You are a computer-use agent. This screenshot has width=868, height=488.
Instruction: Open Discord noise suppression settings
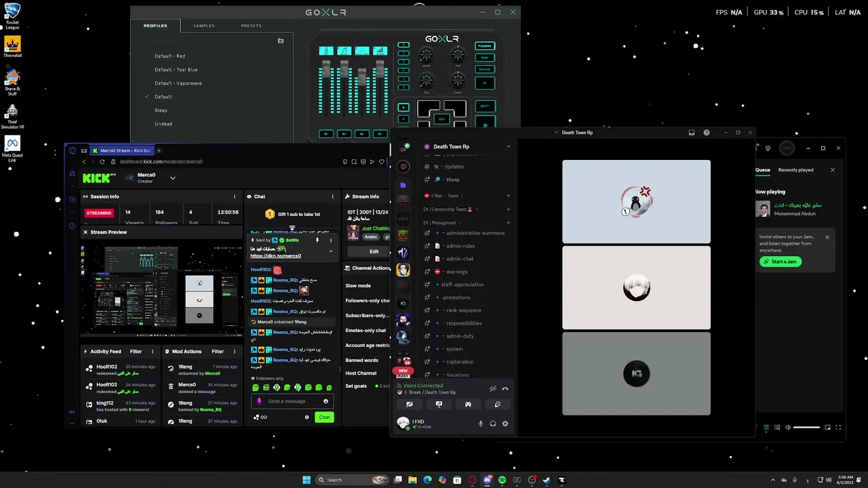pyautogui.click(x=493, y=389)
